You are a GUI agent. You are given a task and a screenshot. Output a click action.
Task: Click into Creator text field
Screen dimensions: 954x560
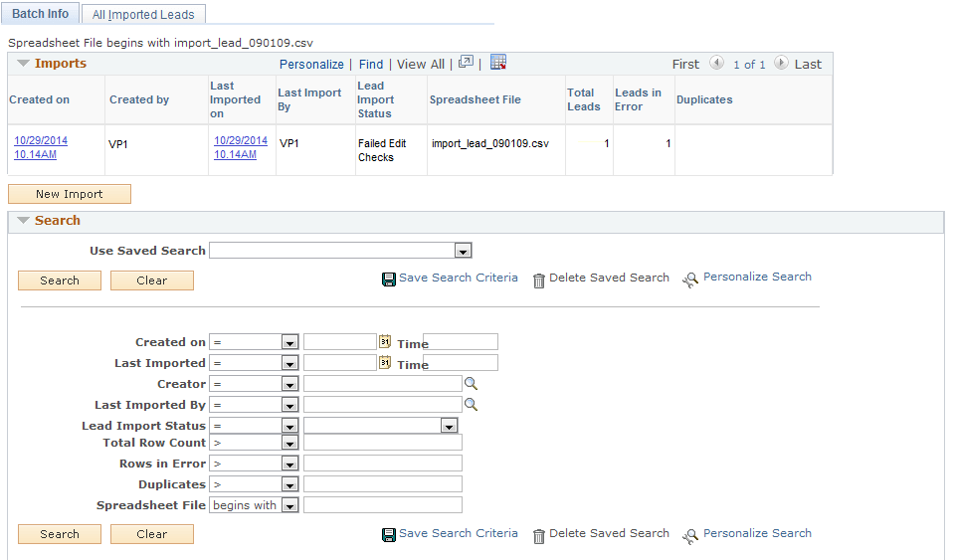click(x=383, y=384)
